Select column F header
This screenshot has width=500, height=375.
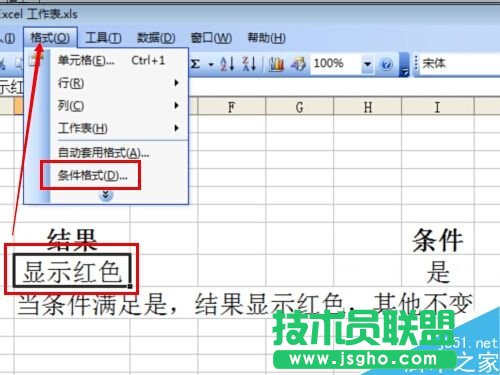coord(231,107)
